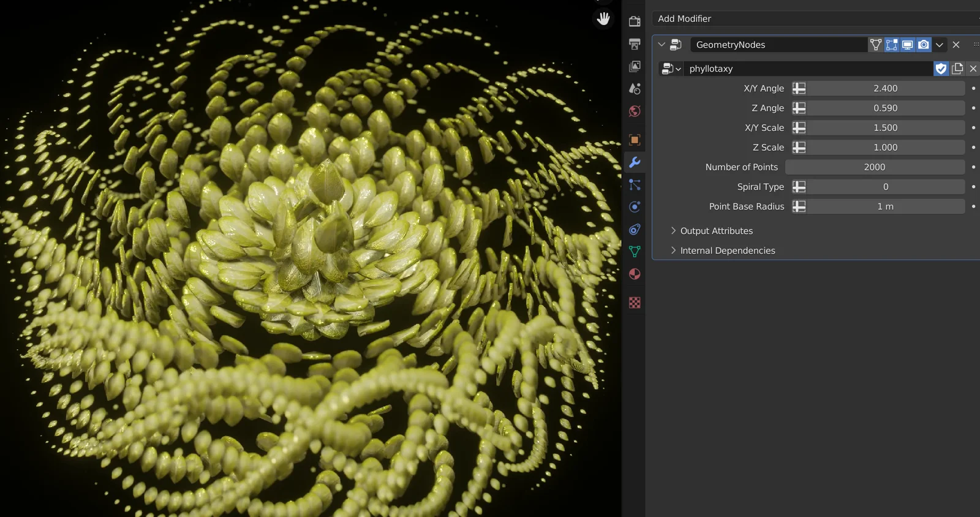Viewport: 980px width, 517px height.
Task: Open the World properties tab
Action: 635,111
